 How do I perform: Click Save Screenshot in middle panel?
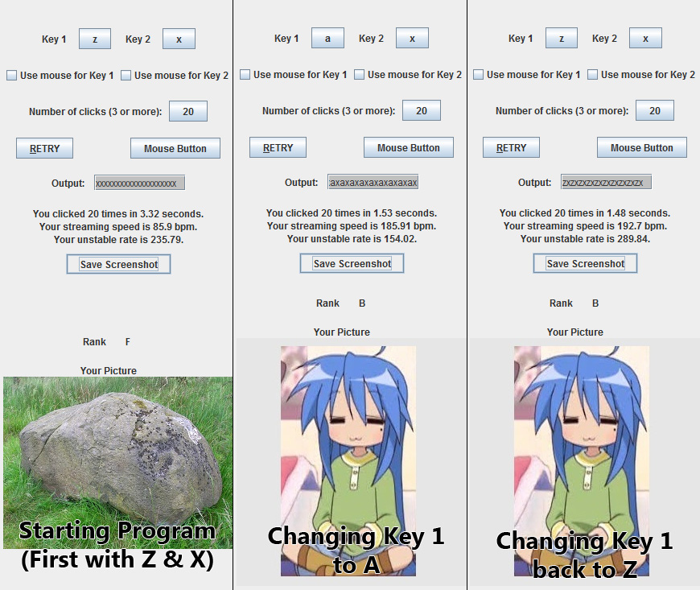point(352,263)
